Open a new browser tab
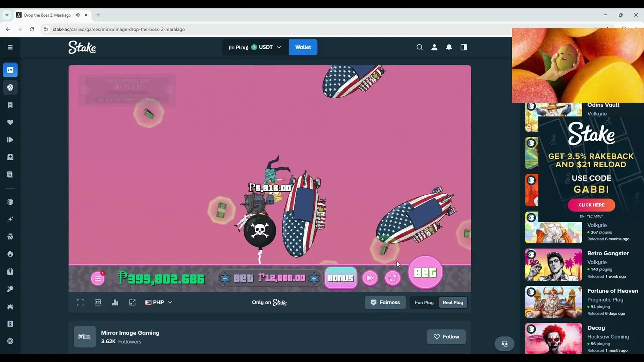 click(x=98, y=15)
